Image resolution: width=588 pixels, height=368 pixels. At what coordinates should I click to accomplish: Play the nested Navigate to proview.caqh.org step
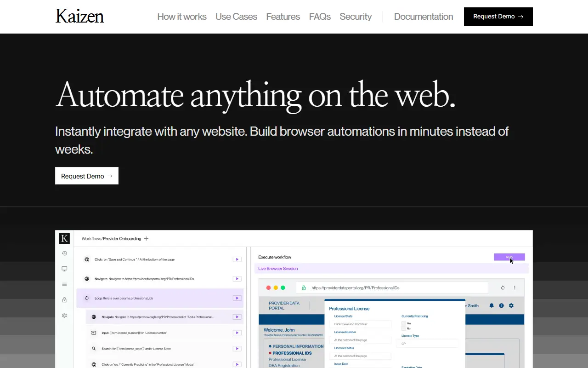(x=237, y=317)
